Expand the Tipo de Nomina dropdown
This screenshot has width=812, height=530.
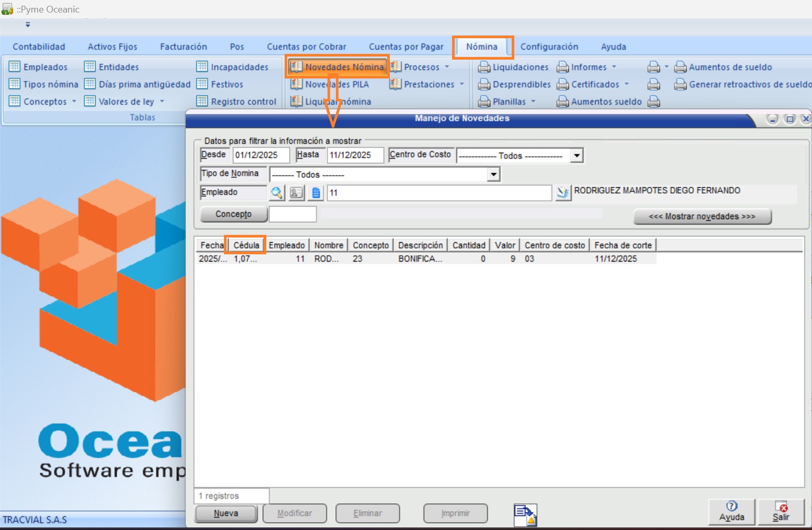[x=493, y=174]
